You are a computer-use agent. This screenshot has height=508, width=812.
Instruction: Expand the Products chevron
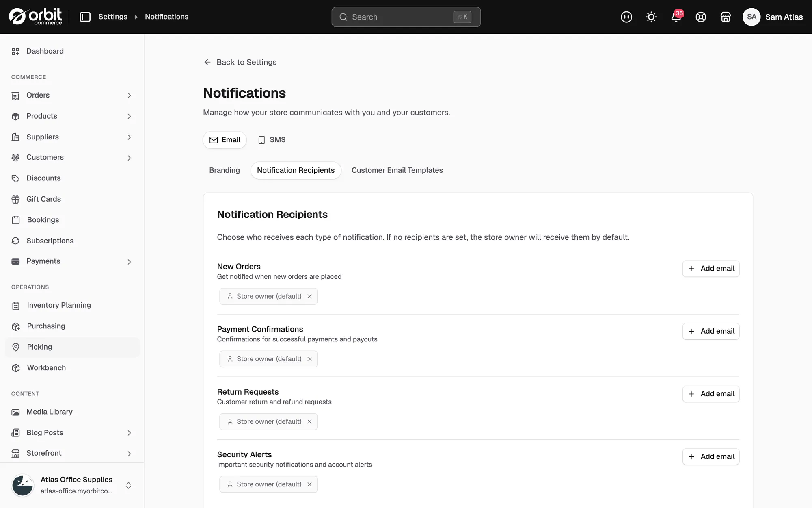tap(129, 116)
